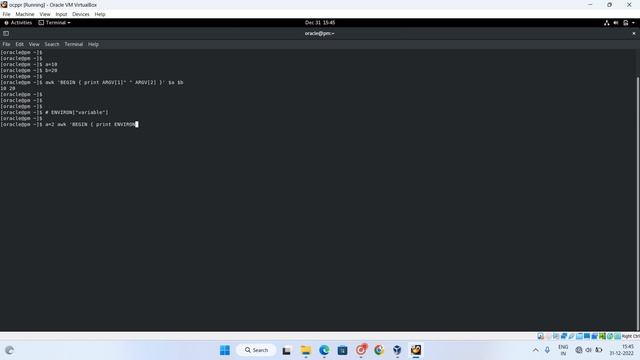Image resolution: width=640 pixels, height=360 pixels.
Task: Click the microphone icon in system tray
Action: pos(547,350)
